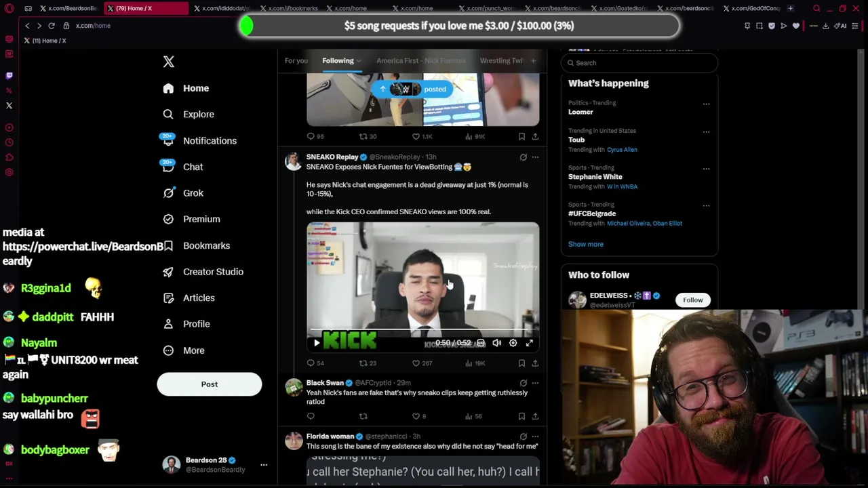Follow the EDELWEISS account

(693, 300)
